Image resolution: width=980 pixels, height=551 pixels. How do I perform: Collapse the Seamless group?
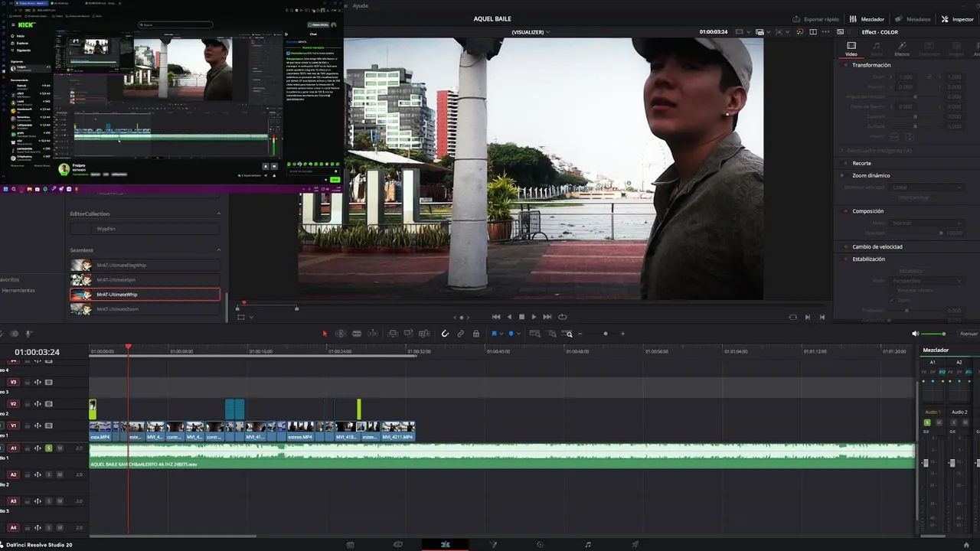click(218, 249)
